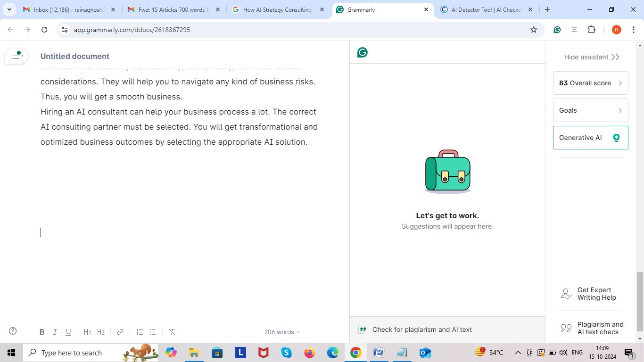Open Chrome media control icon
The width and height of the screenshot is (644, 362).
574,30
